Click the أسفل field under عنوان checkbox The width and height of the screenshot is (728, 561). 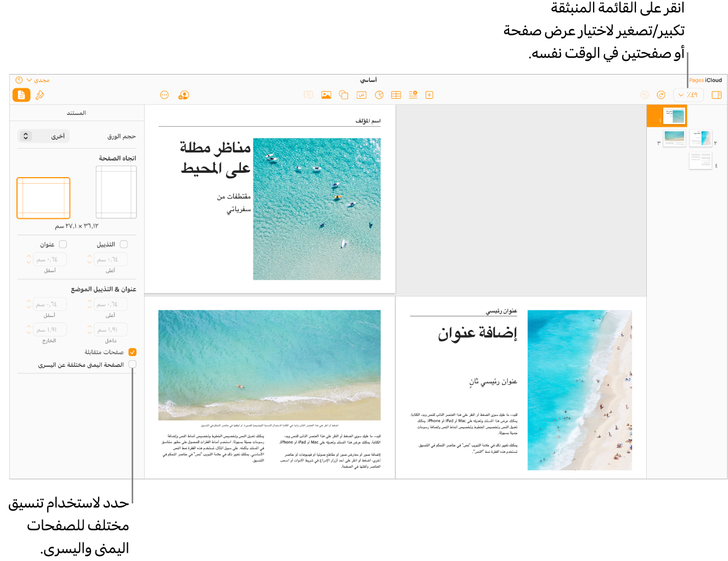coord(50,259)
